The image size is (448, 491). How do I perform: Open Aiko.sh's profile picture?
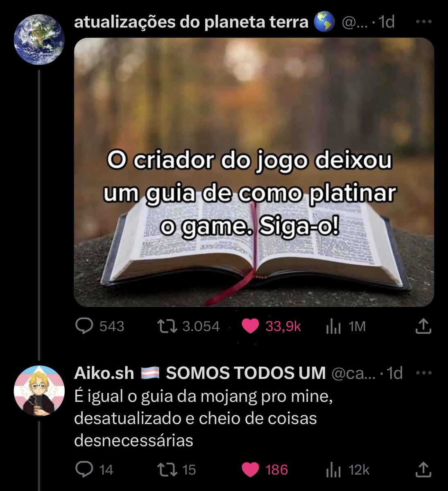39,390
